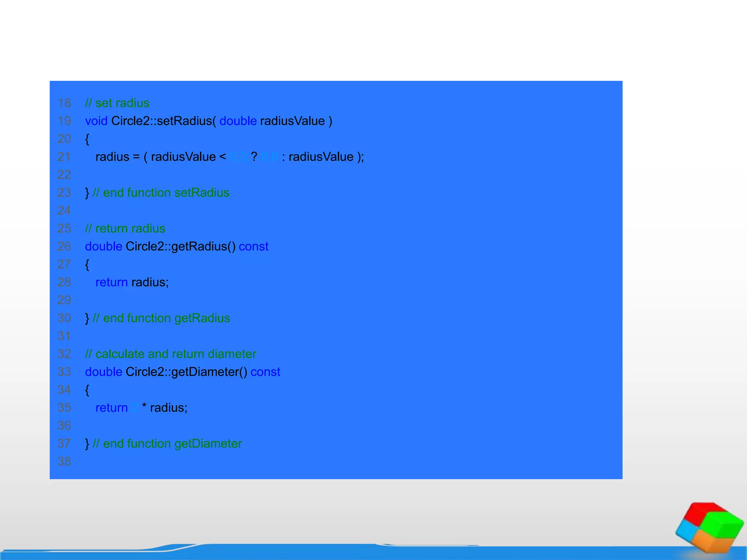Click the 'radiusValue )' parameter on line 19

click(296, 121)
